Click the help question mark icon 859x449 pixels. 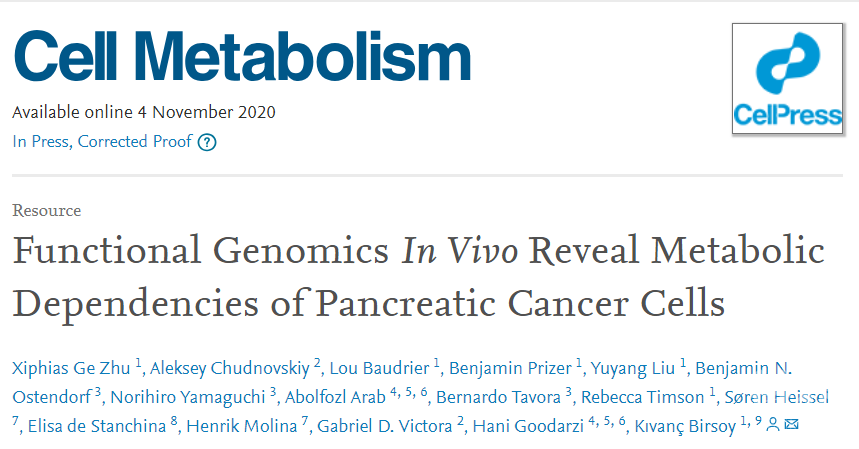[207, 142]
